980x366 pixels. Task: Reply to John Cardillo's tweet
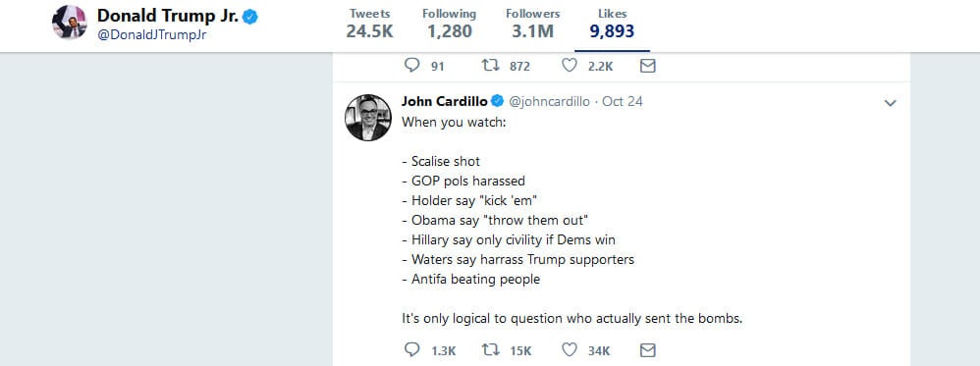click(x=411, y=349)
